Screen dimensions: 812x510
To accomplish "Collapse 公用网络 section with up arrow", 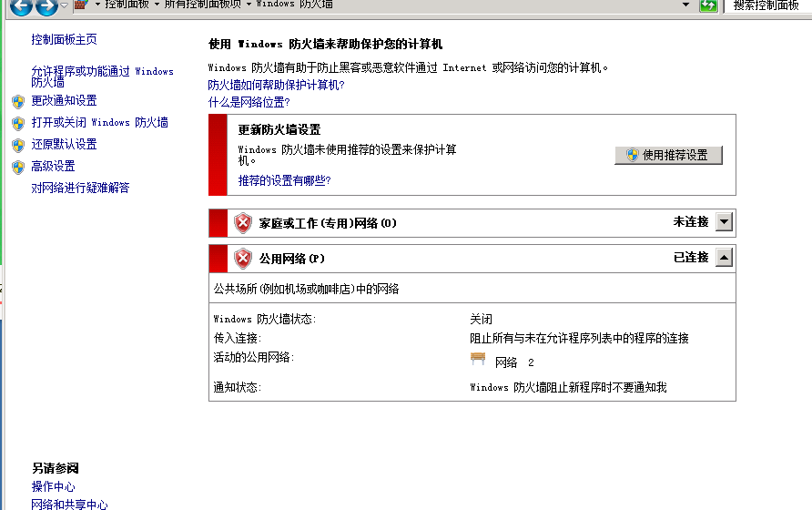I will [x=724, y=257].
